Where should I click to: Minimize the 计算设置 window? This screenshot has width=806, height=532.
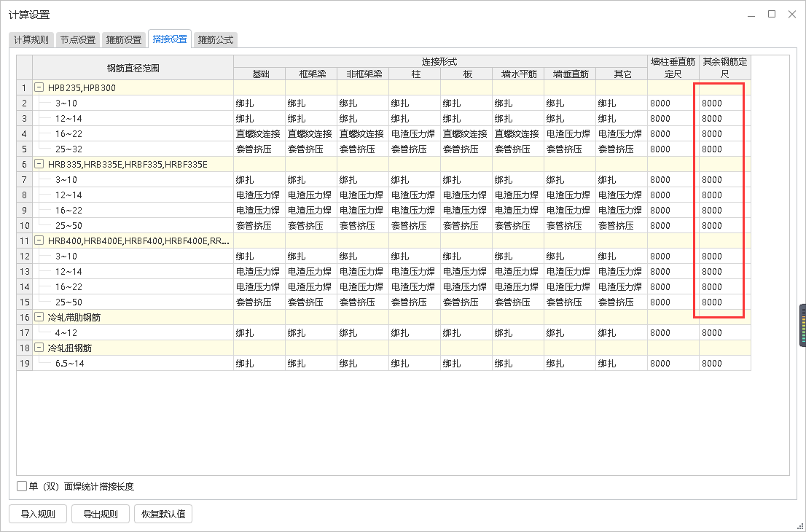click(x=751, y=15)
